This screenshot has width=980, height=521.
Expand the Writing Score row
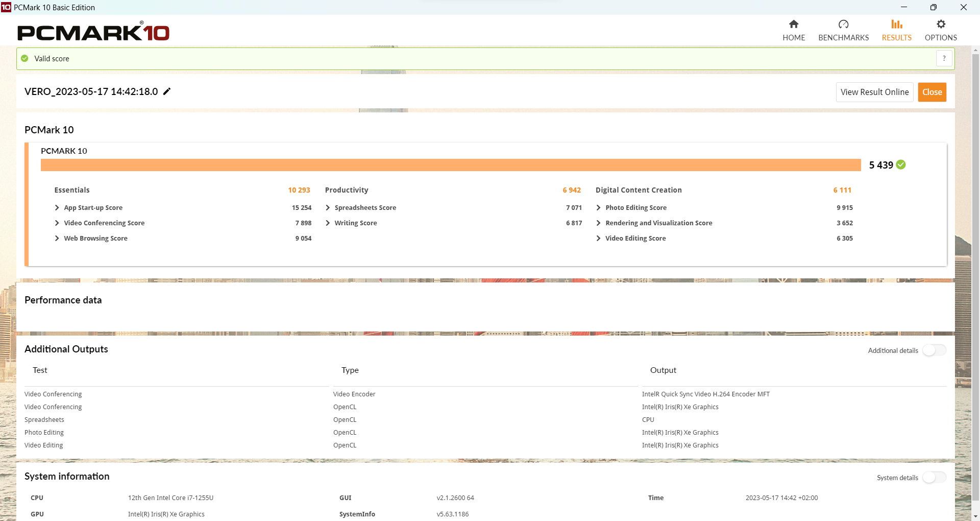328,223
